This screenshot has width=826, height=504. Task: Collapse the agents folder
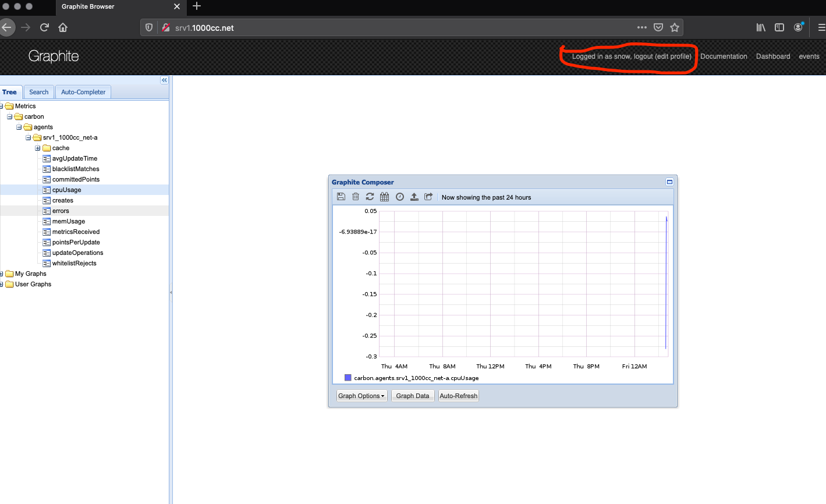[x=19, y=127]
